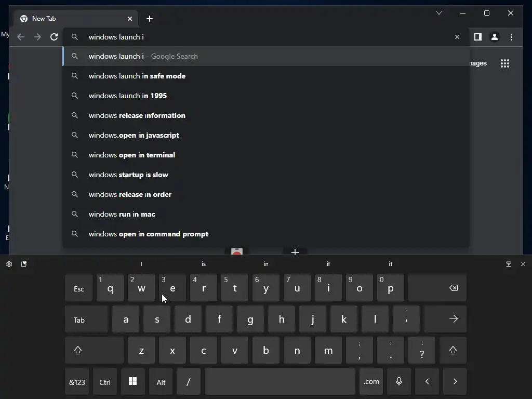The width and height of the screenshot is (532, 399).
Task: Toggle the right Shift key
Action: pyautogui.click(x=453, y=350)
